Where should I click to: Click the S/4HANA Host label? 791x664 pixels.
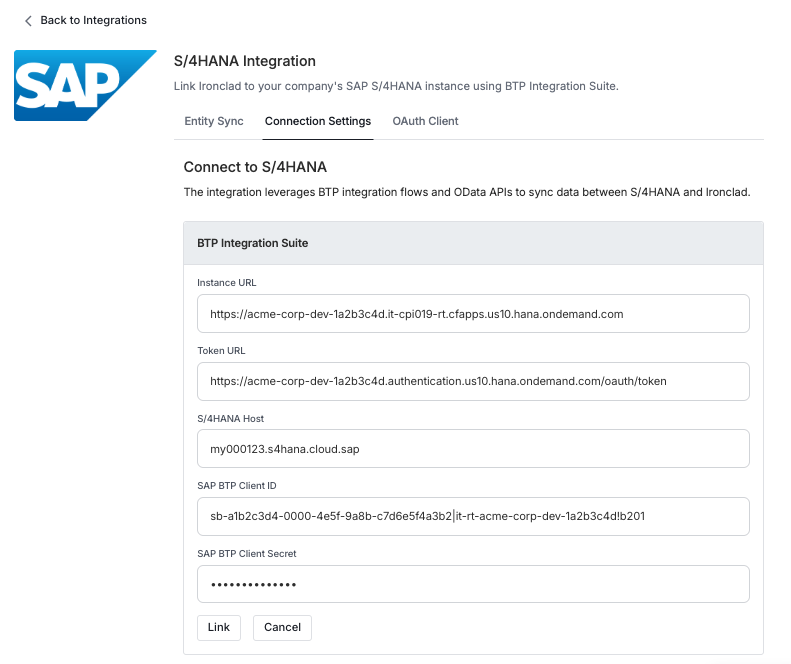coord(231,418)
